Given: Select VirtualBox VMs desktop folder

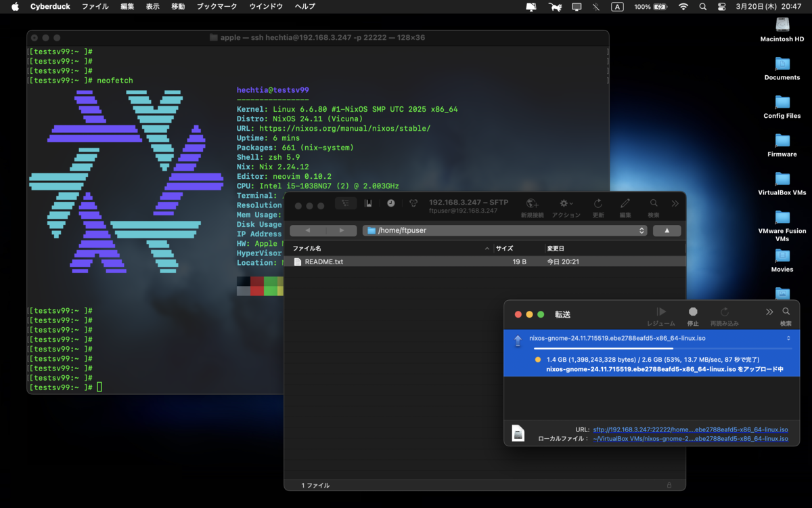Looking at the screenshot, I should pos(782,184).
